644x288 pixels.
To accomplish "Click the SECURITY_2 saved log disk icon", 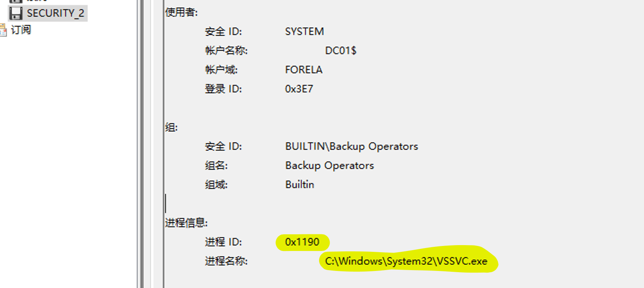I will coord(16,13).
